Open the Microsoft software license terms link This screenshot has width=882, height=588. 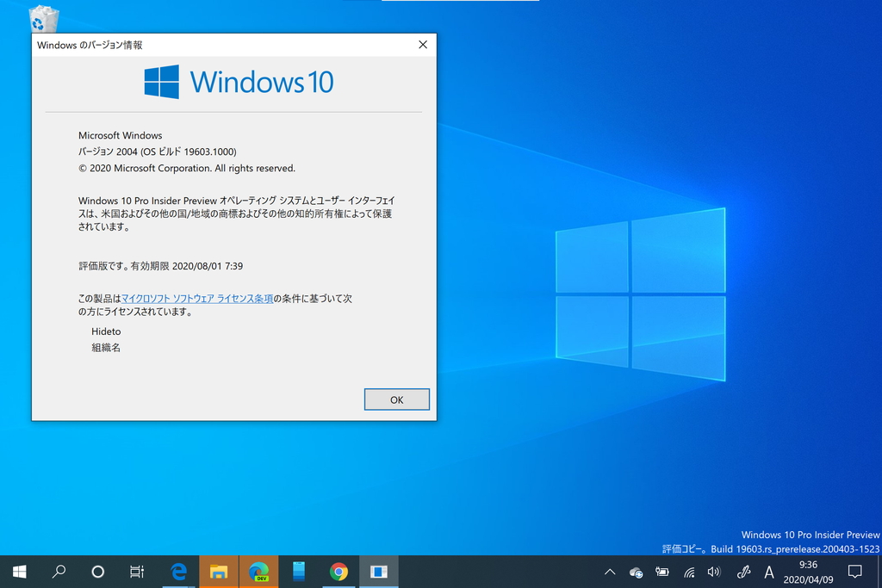pyautogui.click(x=197, y=298)
